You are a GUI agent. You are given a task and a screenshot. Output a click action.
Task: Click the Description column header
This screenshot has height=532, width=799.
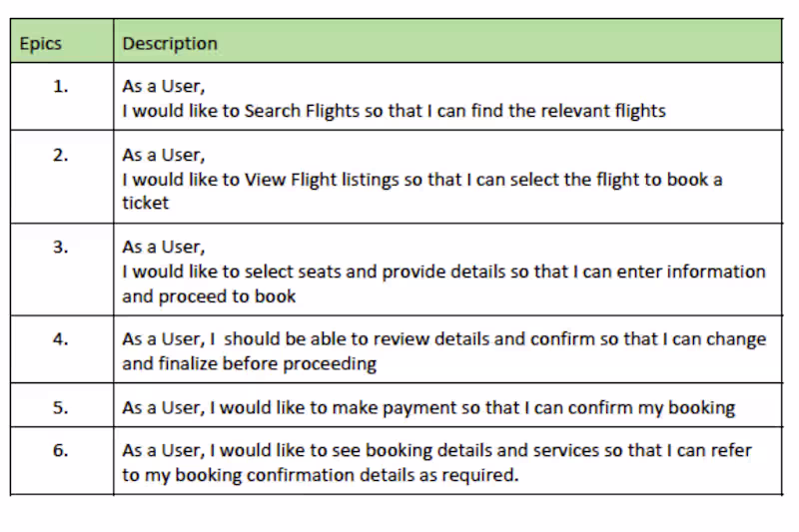click(170, 44)
